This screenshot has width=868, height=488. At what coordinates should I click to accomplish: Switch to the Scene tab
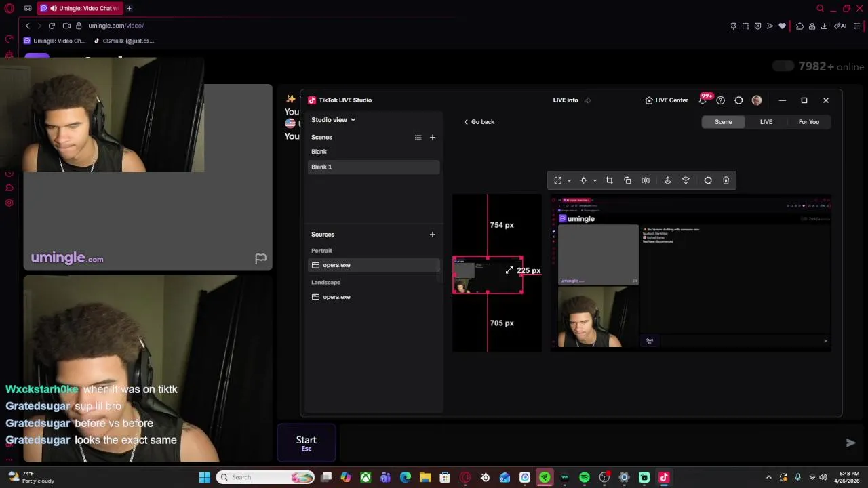pos(723,122)
